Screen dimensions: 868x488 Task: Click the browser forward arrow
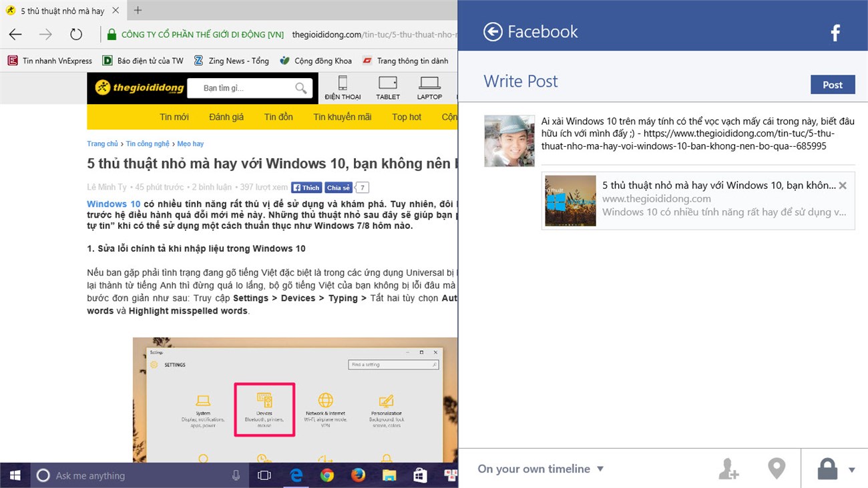point(45,35)
